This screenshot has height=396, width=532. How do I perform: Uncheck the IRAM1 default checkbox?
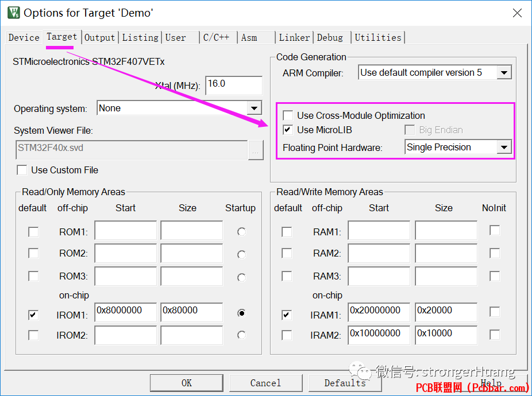[x=287, y=315]
